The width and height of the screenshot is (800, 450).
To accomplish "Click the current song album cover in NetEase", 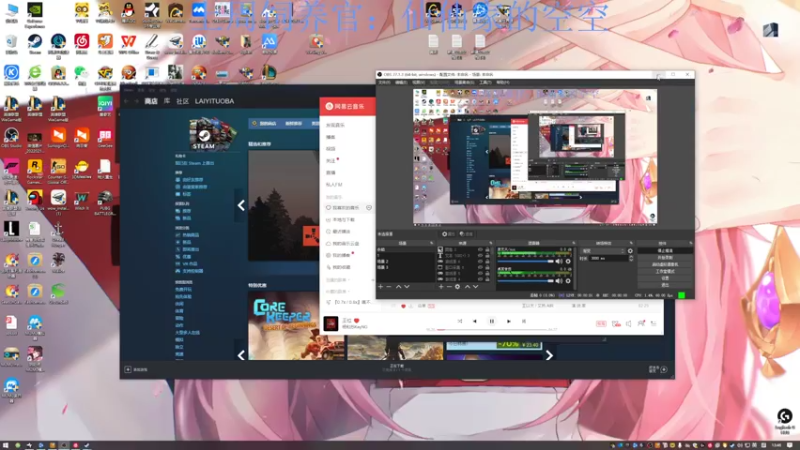I will pos(331,323).
